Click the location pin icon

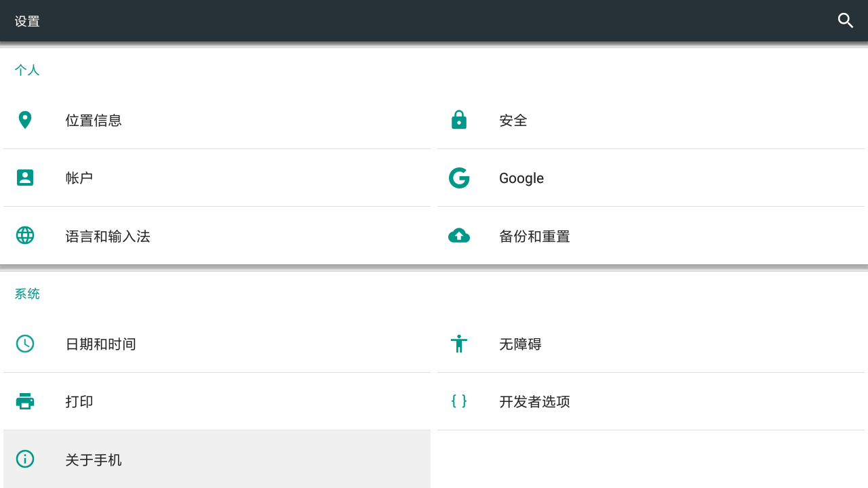[x=25, y=120]
